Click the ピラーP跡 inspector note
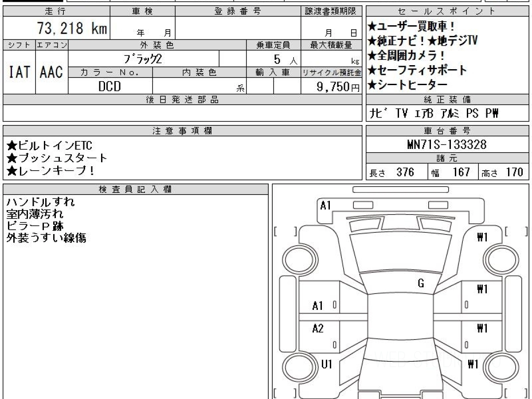532x399 pixels. tap(35, 226)
